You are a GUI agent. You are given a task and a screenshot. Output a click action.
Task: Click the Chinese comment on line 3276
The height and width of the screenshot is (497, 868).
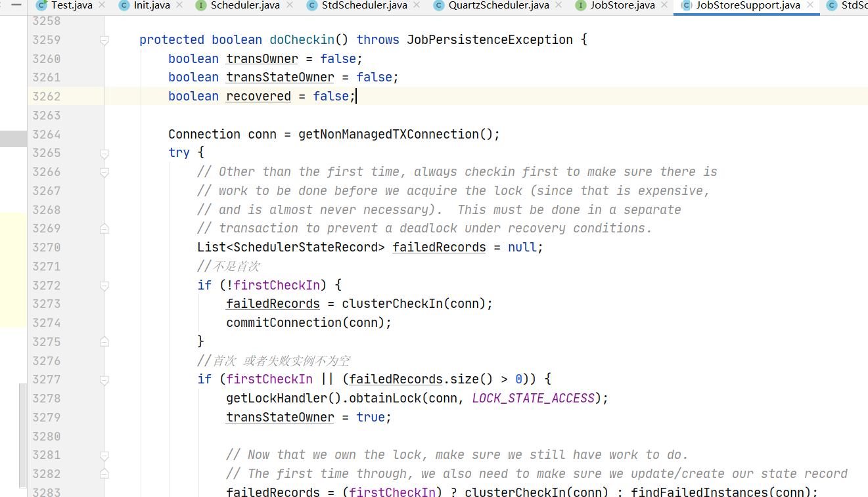coord(273,361)
